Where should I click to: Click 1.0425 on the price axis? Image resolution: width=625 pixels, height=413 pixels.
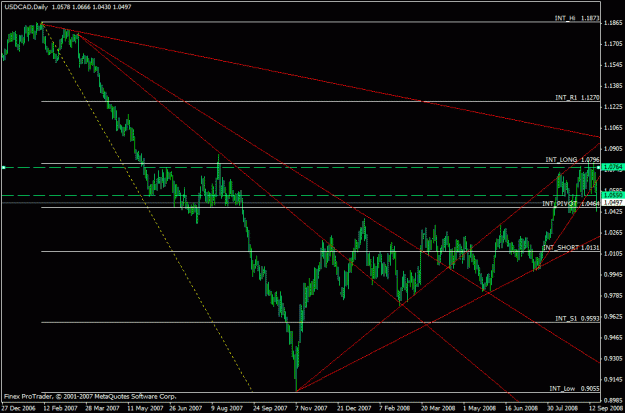613,212
